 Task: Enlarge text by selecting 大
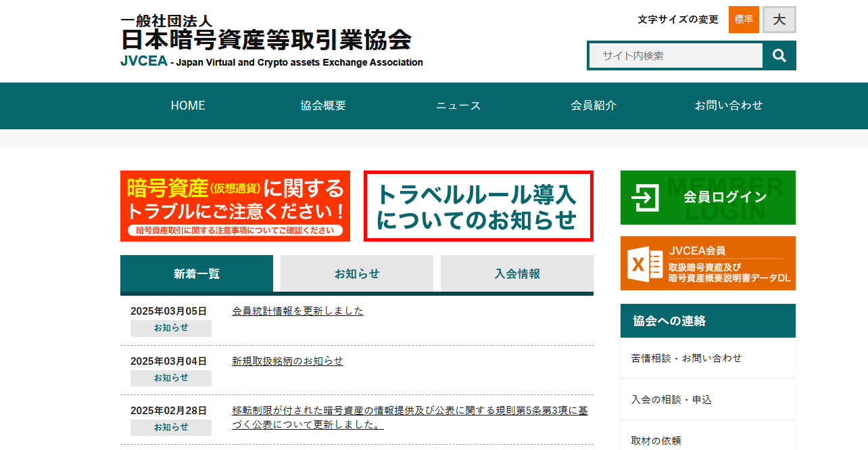click(x=779, y=20)
